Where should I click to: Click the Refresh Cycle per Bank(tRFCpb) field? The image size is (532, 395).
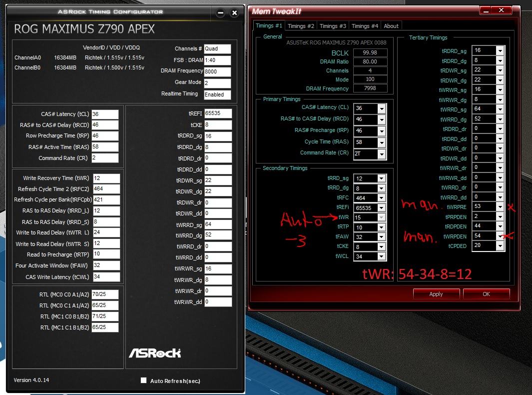coord(106,199)
